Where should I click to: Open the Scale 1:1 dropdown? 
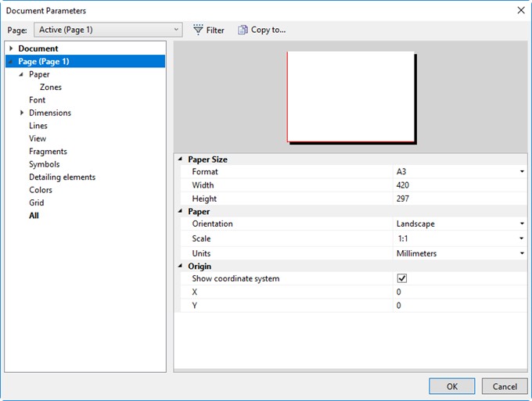pos(521,238)
